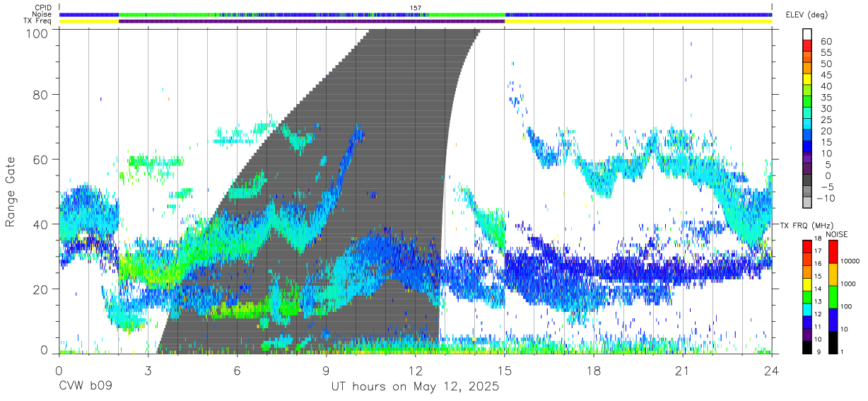Click the 40 tick on the Range Gate axis

(x=42, y=224)
